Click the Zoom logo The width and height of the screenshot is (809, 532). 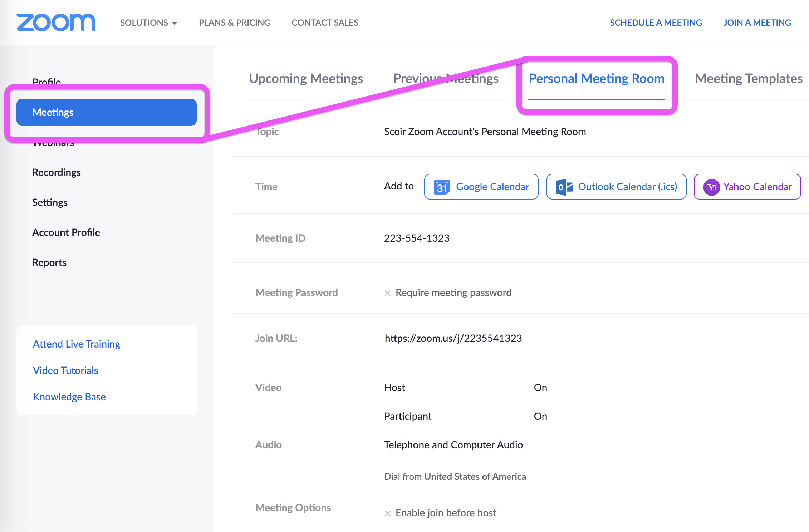point(56,23)
